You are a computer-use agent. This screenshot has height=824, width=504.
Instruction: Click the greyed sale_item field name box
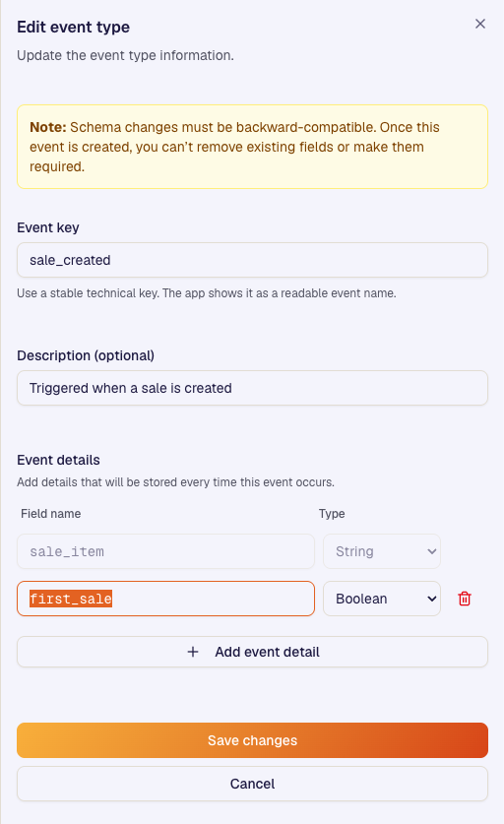coord(165,551)
